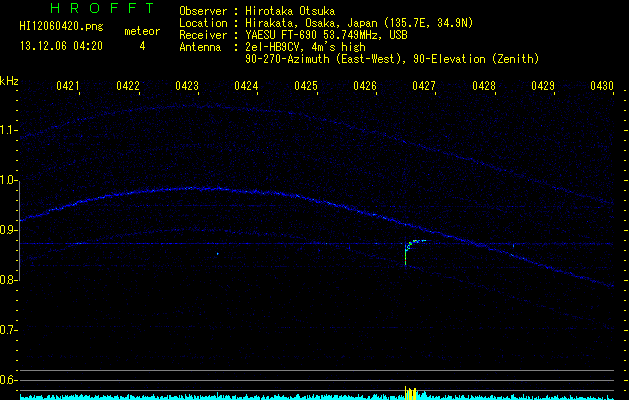
Task: Click the Receiver line YAESU FT-690
Action: pyautogui.click(x=293, y=35)
